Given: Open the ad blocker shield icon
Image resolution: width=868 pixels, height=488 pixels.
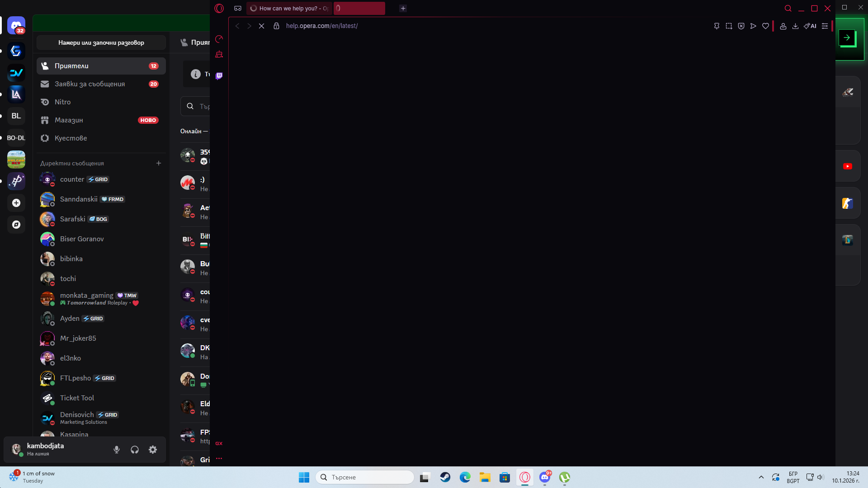Looking at the screenshot, I should [x=741, y=26].
